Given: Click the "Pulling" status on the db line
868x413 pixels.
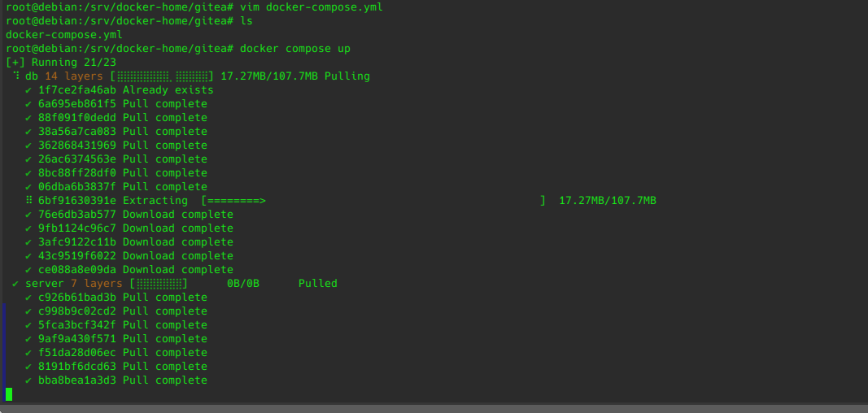Looking at the screenshot, I should click(347, 76).
